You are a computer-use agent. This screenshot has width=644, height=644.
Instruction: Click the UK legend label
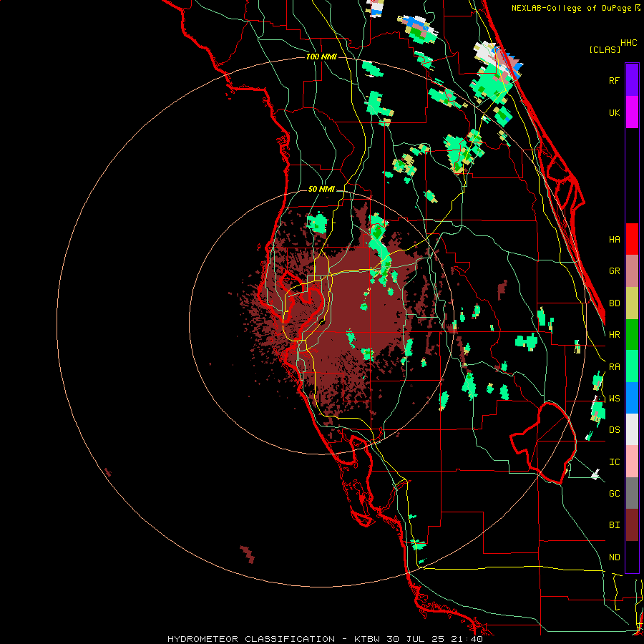tap(614, 112)
